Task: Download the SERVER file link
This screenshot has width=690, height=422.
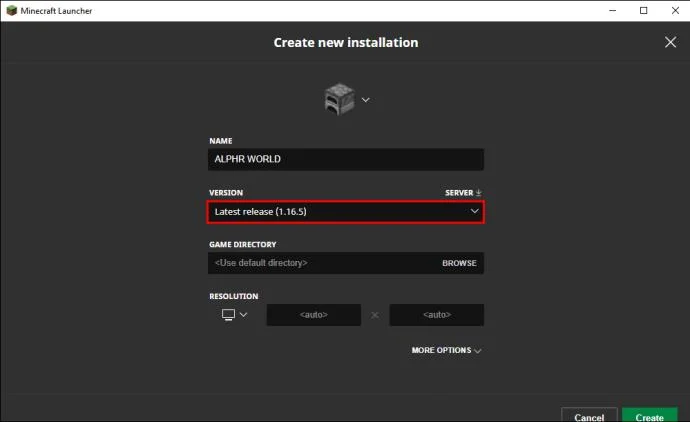Action: click(x=463, y=193)
